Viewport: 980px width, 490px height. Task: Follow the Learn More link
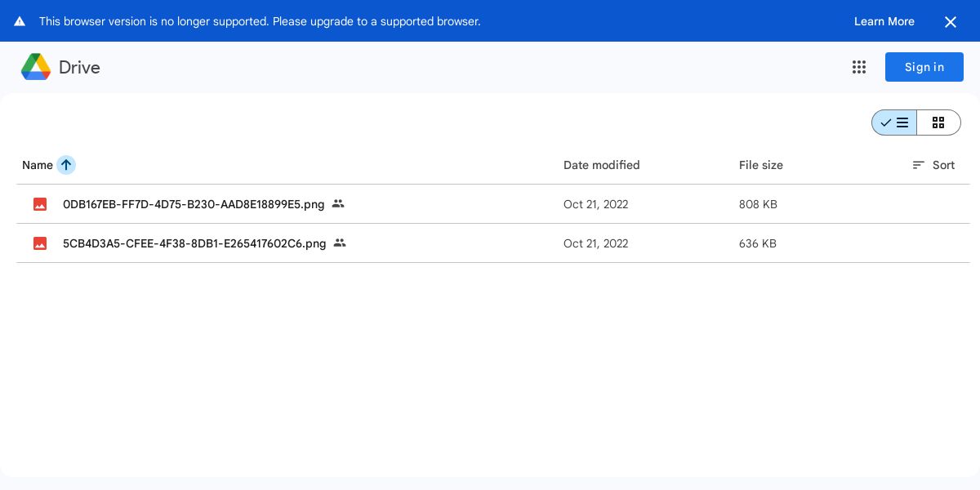[x=884, y=21]
